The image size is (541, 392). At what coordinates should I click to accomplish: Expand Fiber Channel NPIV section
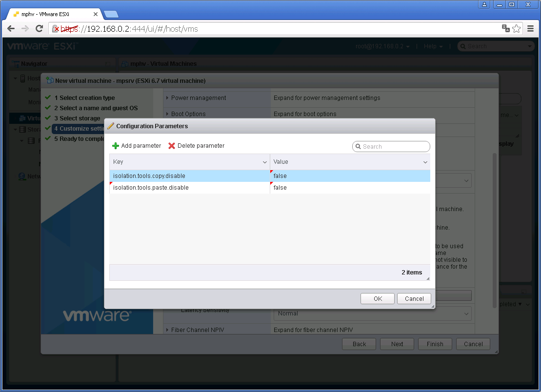tap(167, 330)
